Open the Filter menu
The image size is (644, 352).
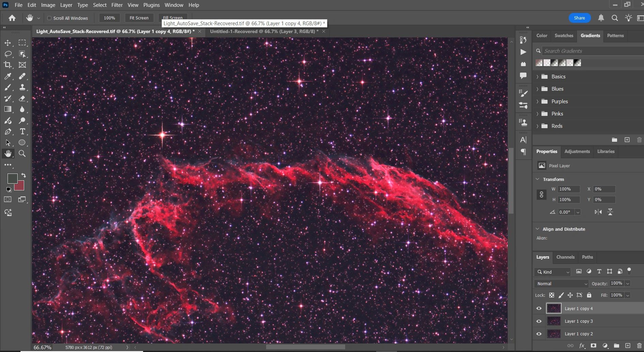click(117, 5)
